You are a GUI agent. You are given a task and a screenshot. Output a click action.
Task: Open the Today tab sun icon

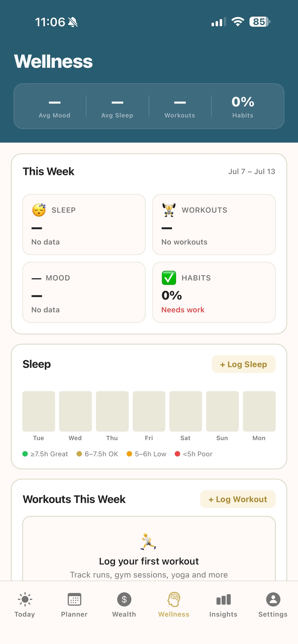tap(25, 599)
